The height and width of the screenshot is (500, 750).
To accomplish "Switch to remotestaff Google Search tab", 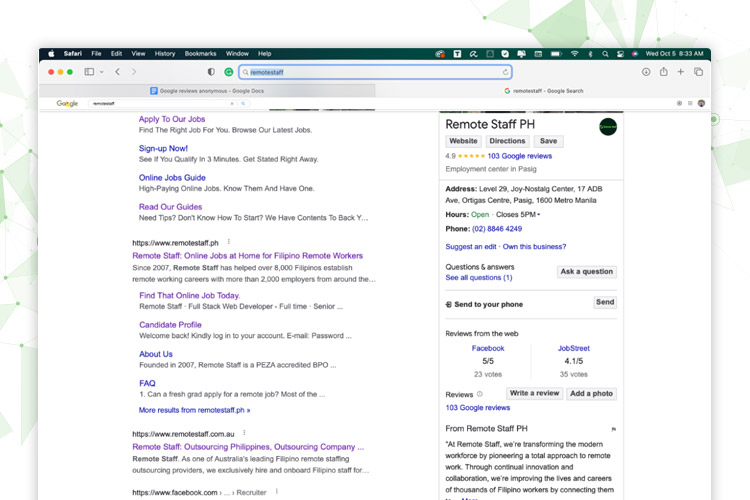I will pos(543,90).
